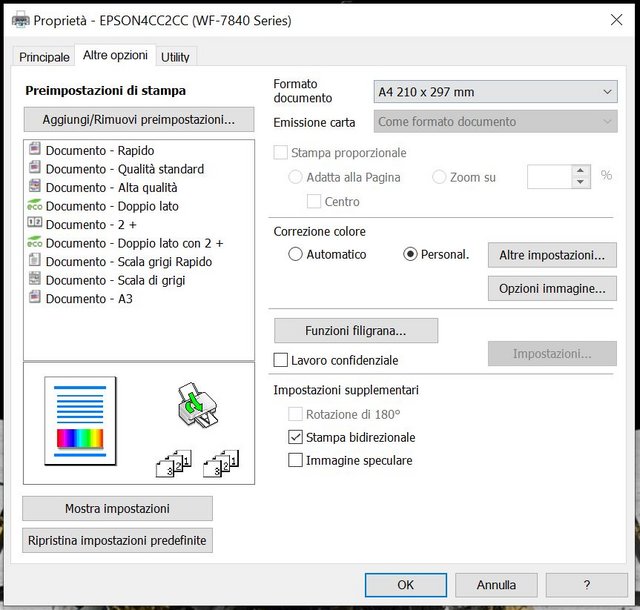Screen dimensions: 640x610
Task: Toggle Stampa bidirezionale checkbox
Action: coord(295,437)
